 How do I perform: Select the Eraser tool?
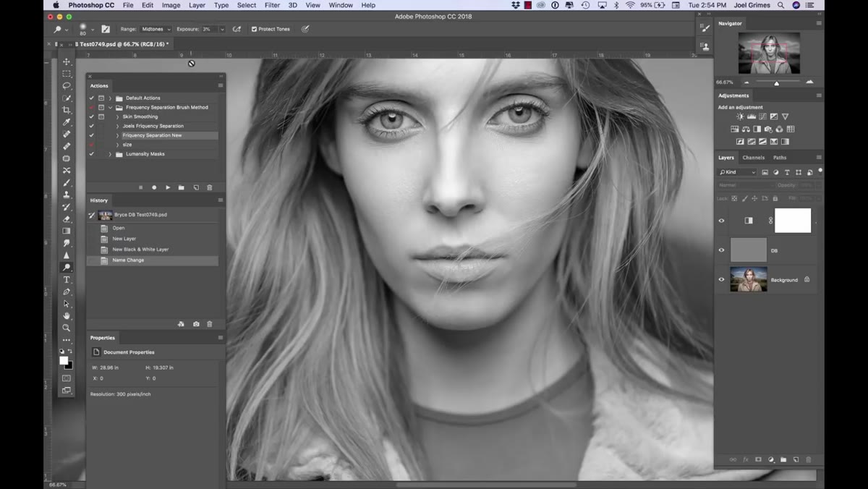click(x=67, y=219)
